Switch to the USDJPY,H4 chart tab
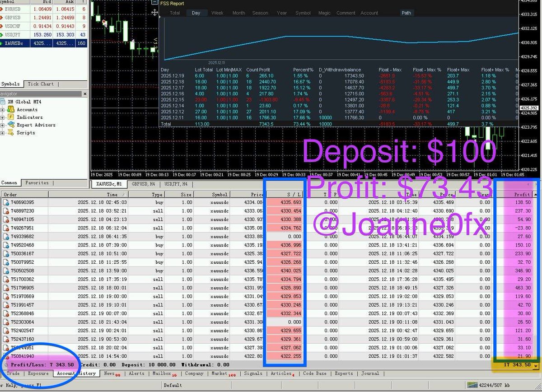 [x=177, y=184]
